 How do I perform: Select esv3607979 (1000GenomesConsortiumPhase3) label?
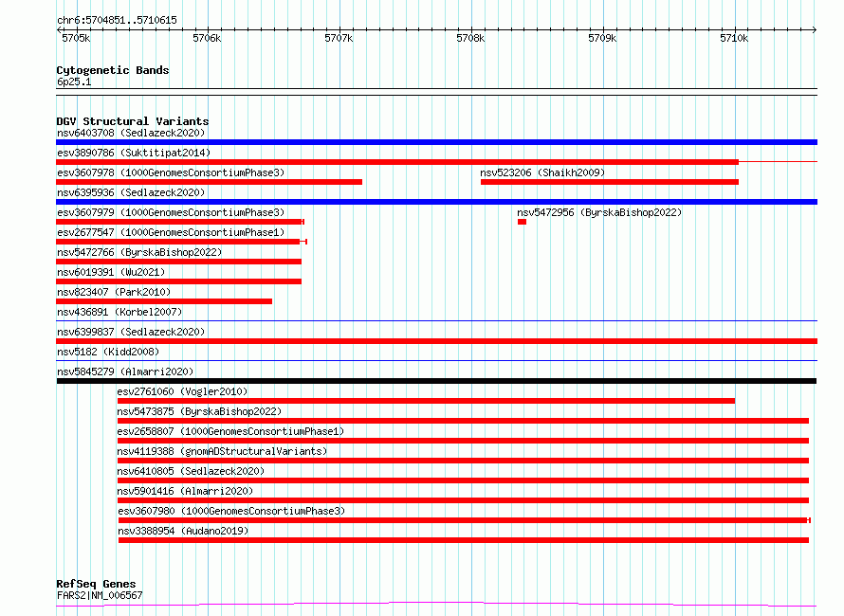(171, 212)
